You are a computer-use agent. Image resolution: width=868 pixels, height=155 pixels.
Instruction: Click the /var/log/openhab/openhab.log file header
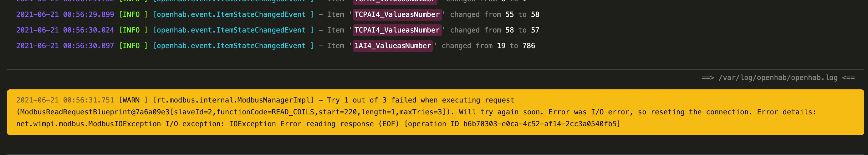tap(778, 78)
